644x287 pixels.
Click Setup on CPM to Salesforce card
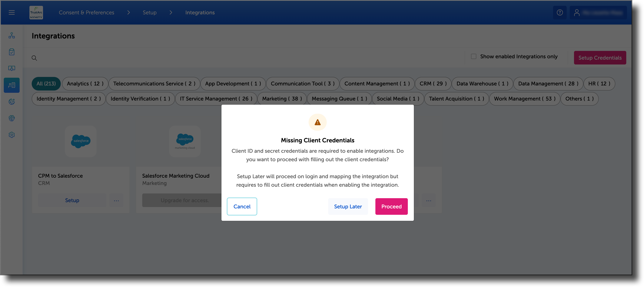click(x=72, y=200)
